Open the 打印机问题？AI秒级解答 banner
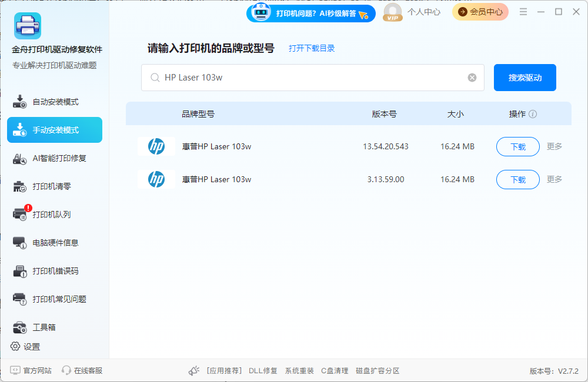Image resolution: width=588 pixels, height=382 pixels. pyautogui.click(x=311, y=14)
